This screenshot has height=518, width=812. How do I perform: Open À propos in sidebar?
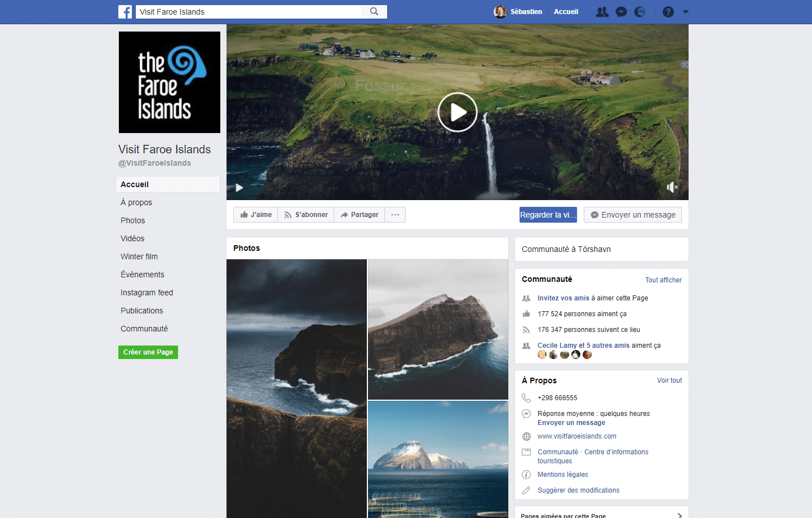[x=136, y=202]
